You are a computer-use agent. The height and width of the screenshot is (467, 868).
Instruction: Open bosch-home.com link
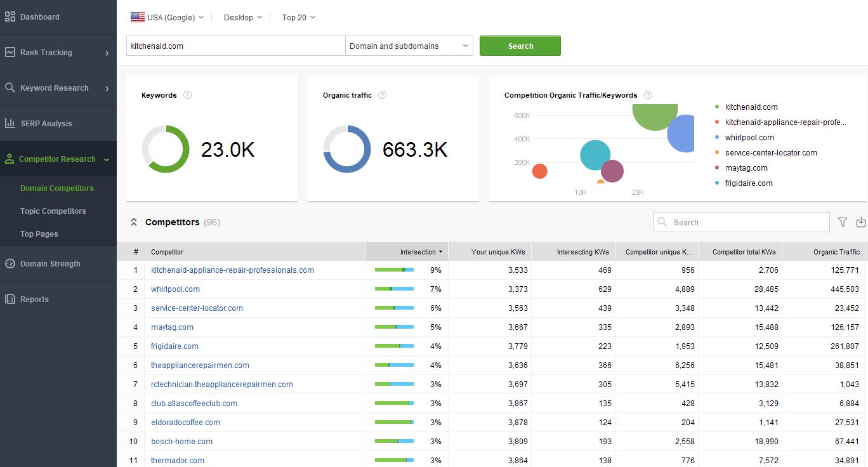point(182,442)
